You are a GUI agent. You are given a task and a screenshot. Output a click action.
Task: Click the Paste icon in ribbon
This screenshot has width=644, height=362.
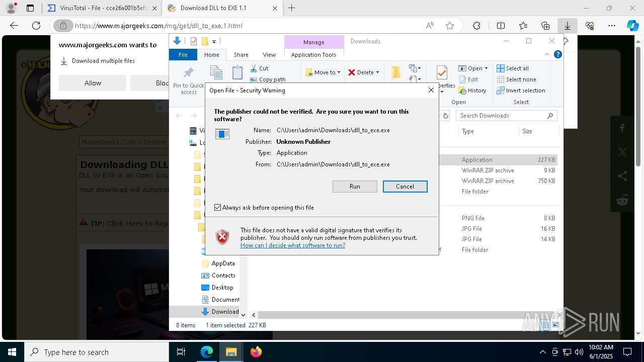(237, 73)
